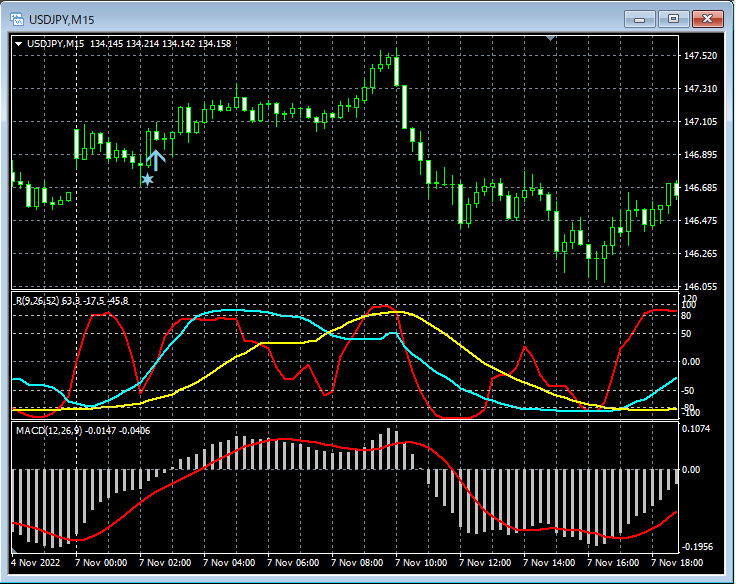This screenshot has width=736, height=584.
Task: Minimize the USDJPY chart window
Action: coord(640,18)
